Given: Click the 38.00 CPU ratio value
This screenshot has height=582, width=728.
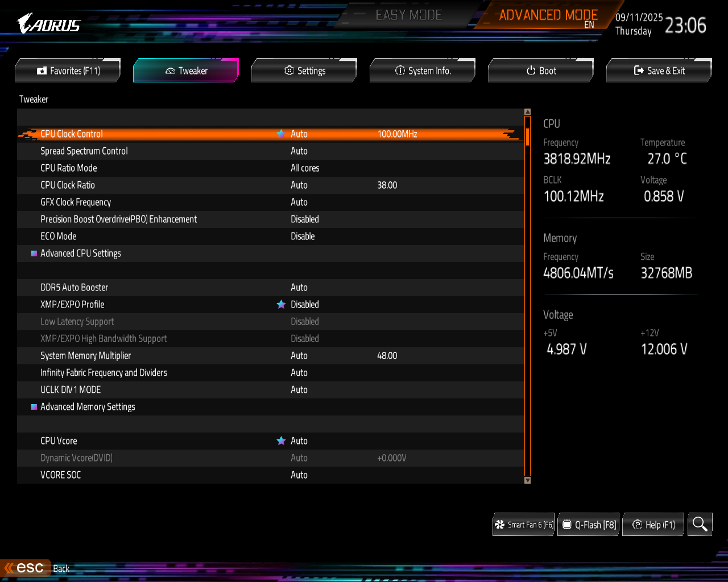Looking at the screenshot, I should (x=387, y=185).
